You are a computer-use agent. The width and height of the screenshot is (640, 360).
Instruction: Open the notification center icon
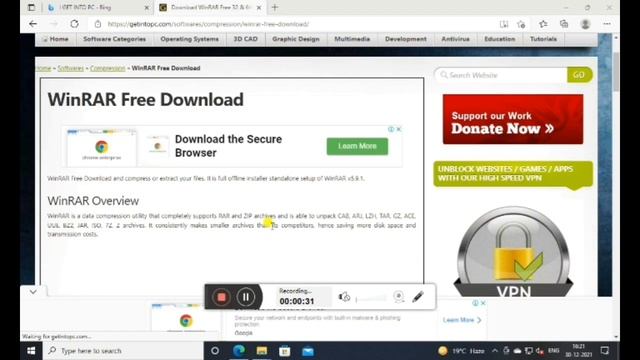(605, 351)
